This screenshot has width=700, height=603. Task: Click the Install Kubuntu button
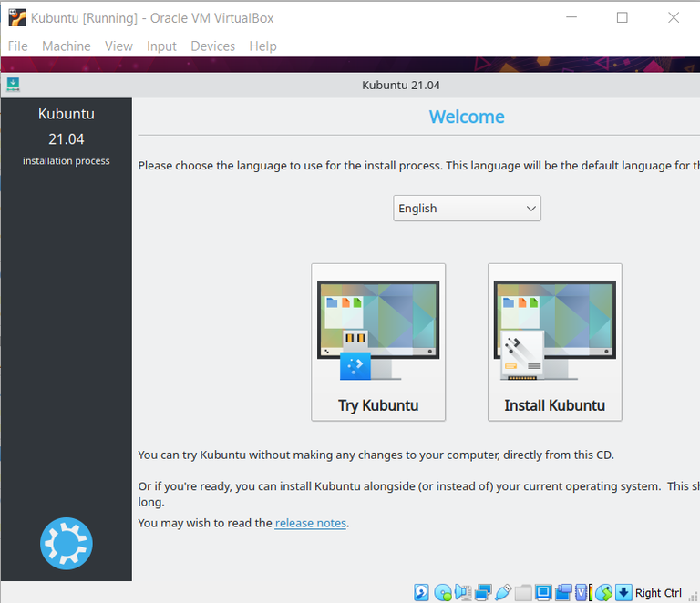pyautogui.click(x=554, y=342)
